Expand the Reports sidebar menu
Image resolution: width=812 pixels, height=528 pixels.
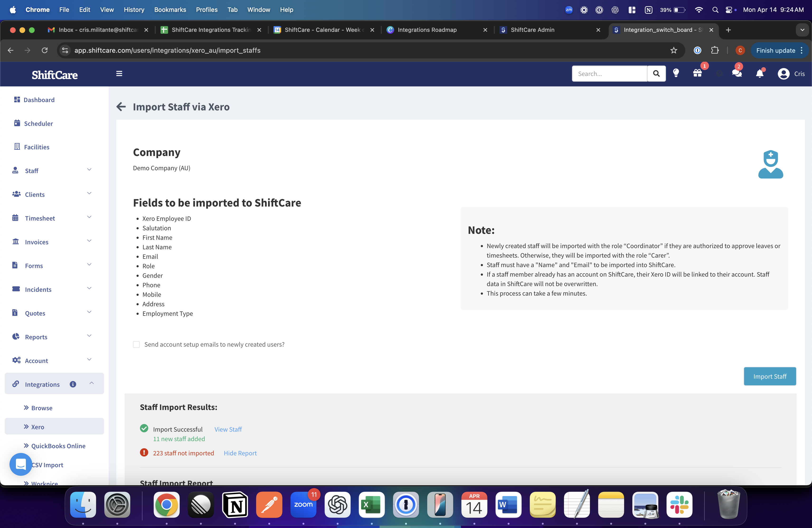(89, 336)
